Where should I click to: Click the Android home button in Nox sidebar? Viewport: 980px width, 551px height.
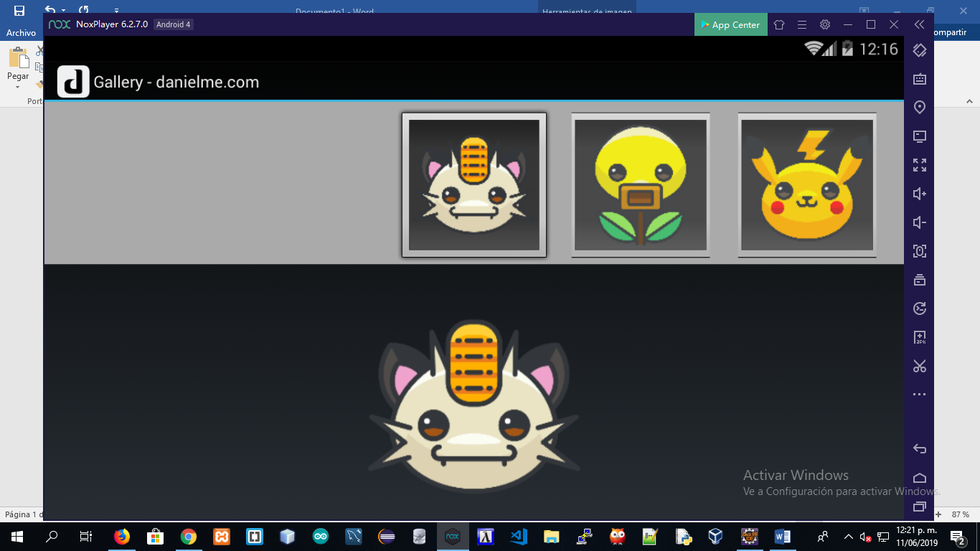[x=920, y=478]
